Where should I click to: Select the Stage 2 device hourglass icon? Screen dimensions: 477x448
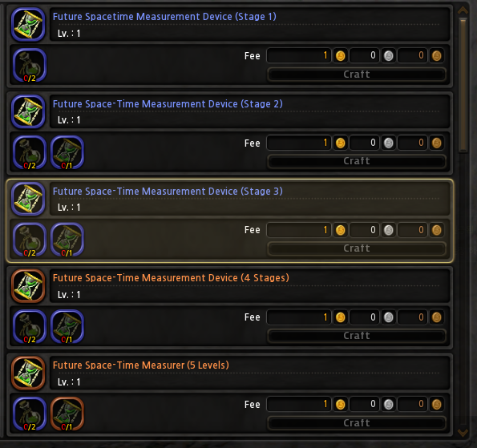28,111
